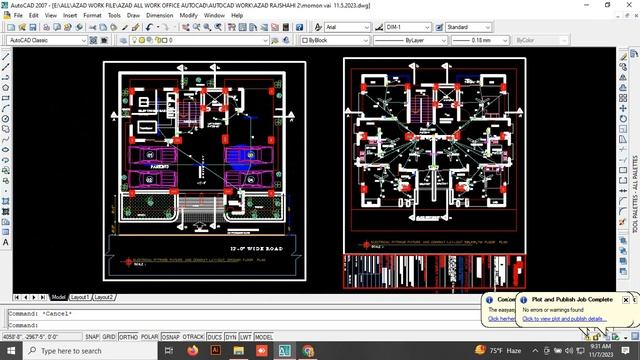
Task: Close the Plot and Publish Job Complete balloon
Action: [x=626, y=300]
